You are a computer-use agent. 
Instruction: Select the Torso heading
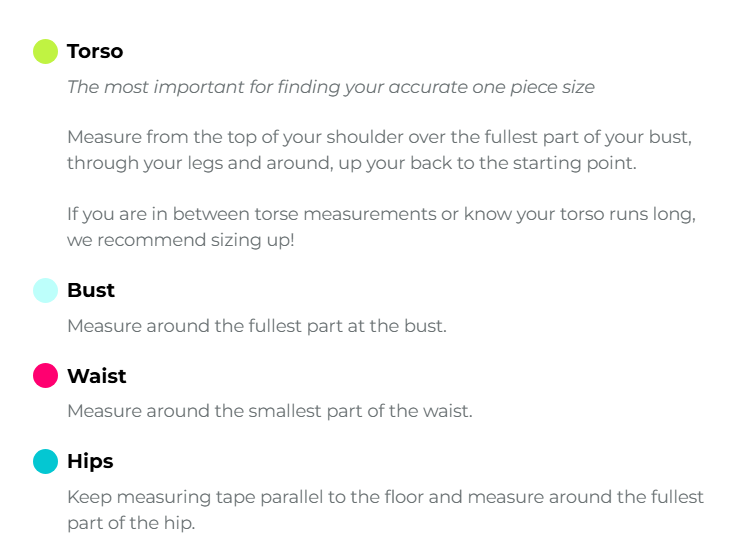(95, 51)
